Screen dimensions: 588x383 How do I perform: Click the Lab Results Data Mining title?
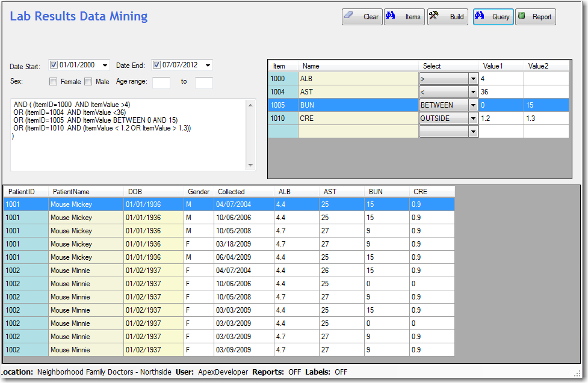pyautogui.click(x=79, y=16)
